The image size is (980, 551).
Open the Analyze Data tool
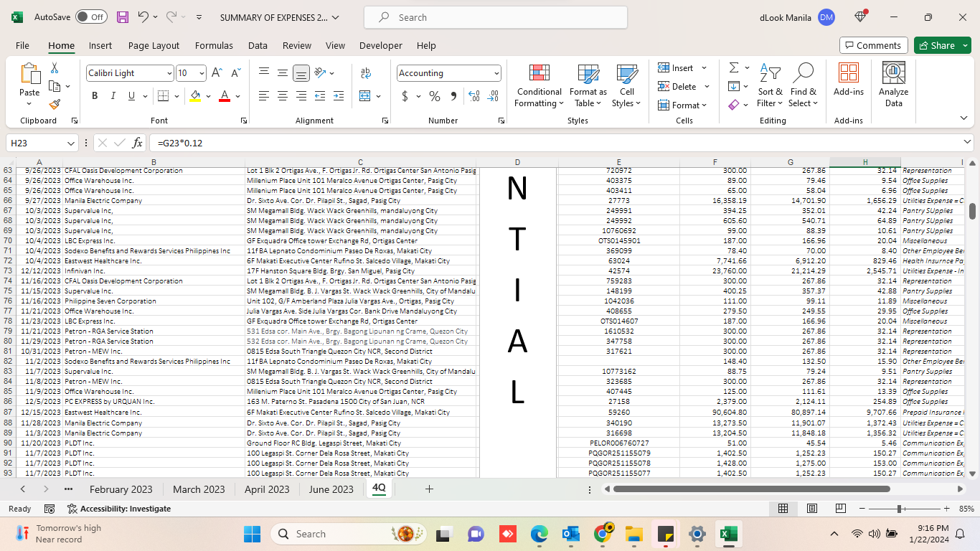893,85
